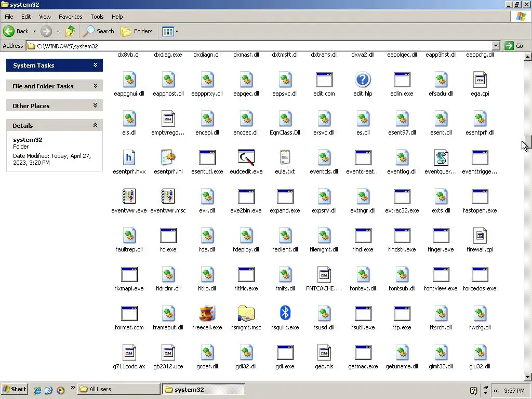The width and height of the screenshot is (532, 399).
Task: Show hidden tray icons chevron
Action: pyautogui.click(x=496, y=391)
